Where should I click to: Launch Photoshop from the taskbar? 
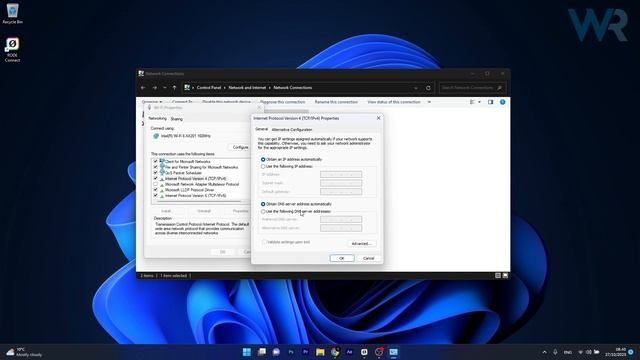click(x=291, y=352)
